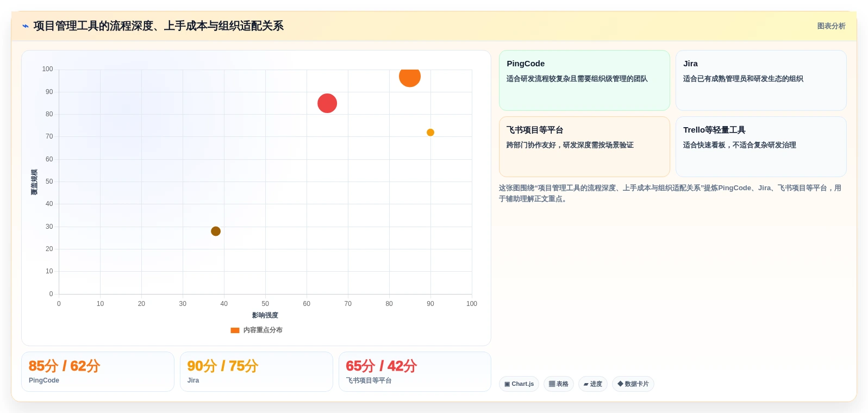This screenshot has height=413, width=868.
Task: Click the 数据卡片 tag chip
Action: [x=633, y=384]
